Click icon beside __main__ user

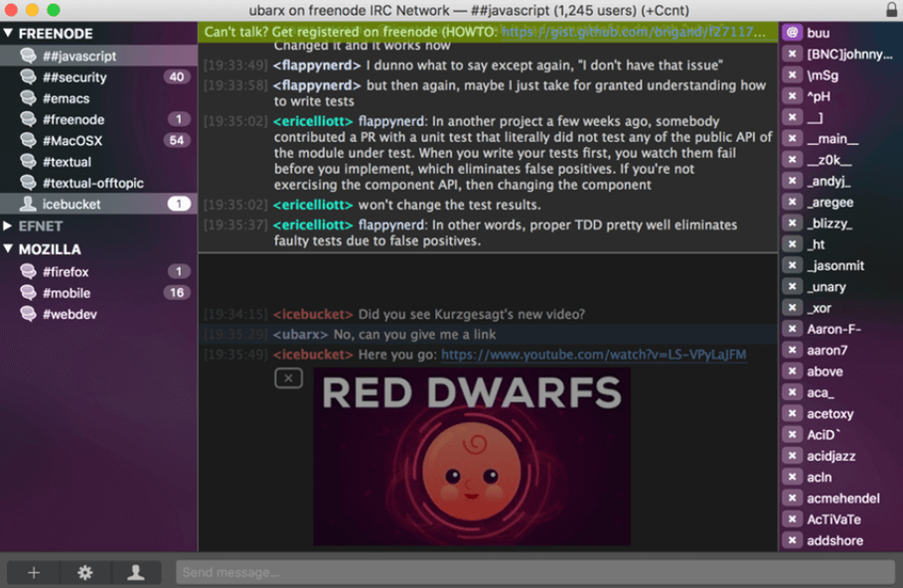(x=793, y=138)
